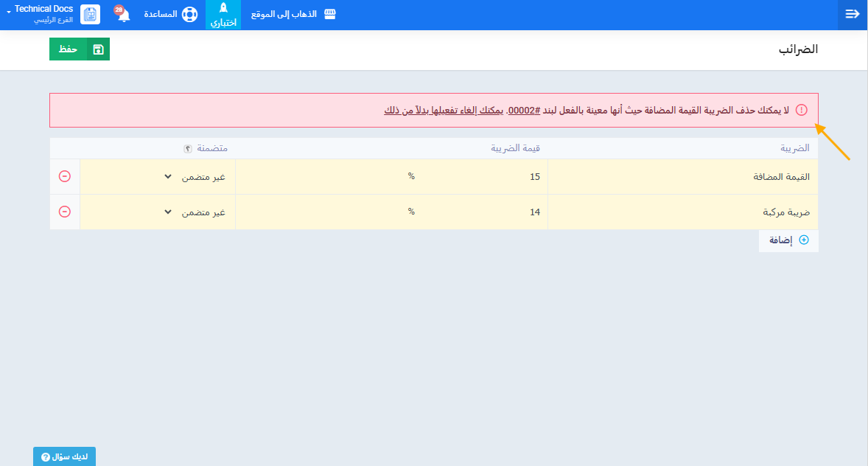868x466 pixels.
Task: Open the المساعدة help menu
Action: 170,15
